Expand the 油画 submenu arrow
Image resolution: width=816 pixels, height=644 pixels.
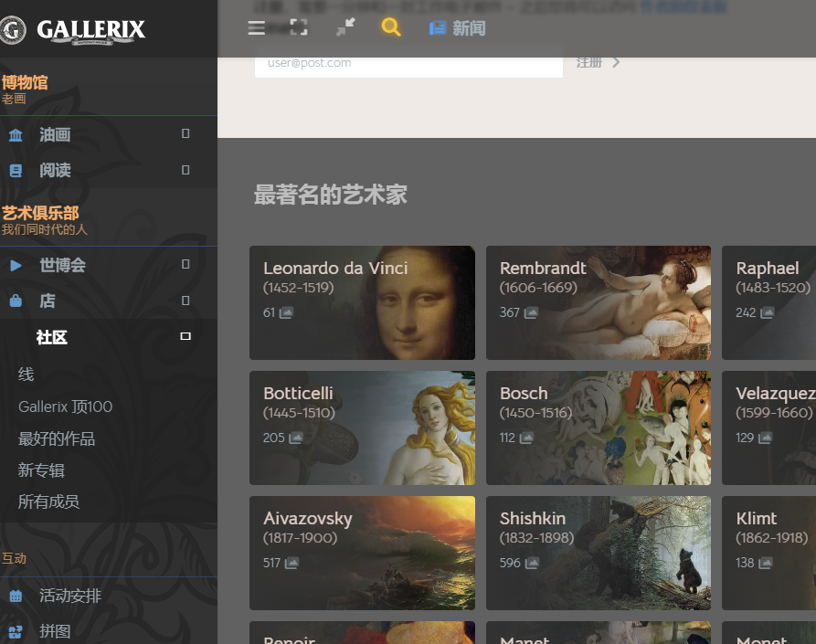(x=185, y=133)
